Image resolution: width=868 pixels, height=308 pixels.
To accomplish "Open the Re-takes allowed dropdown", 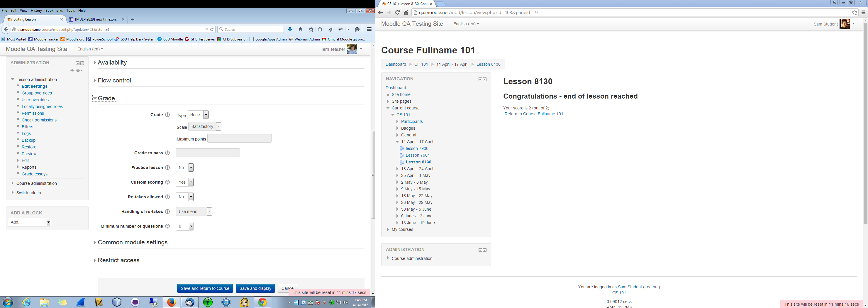I will point(185,197).
